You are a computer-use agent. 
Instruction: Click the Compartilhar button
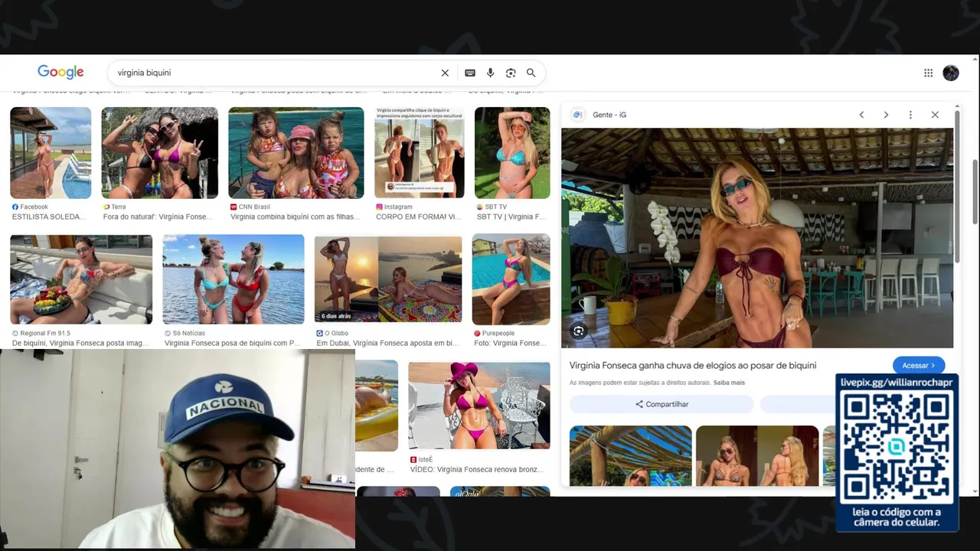click(x=661, y=404)
